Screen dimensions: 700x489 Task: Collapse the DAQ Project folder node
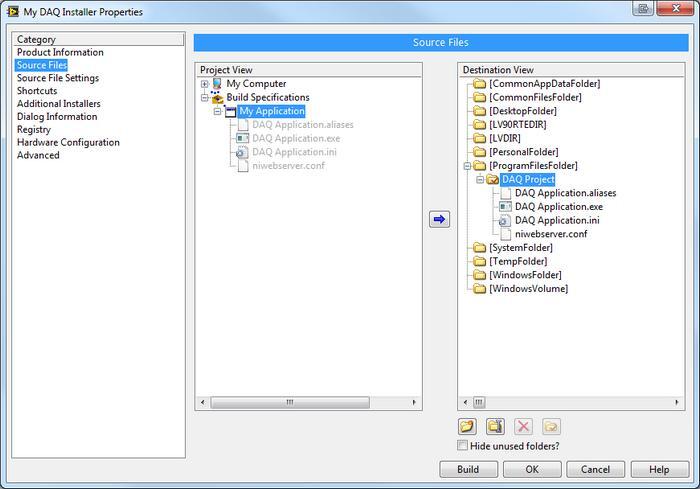(480, 180)
